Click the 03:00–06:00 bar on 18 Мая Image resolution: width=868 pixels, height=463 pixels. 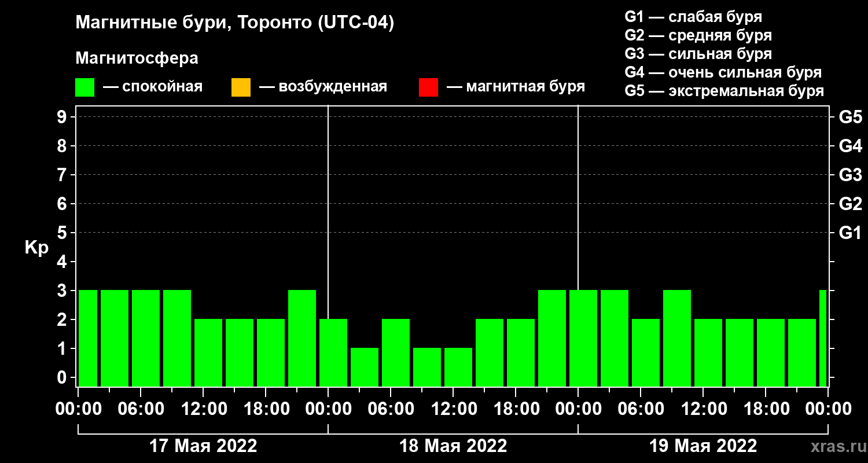(365, 367)
